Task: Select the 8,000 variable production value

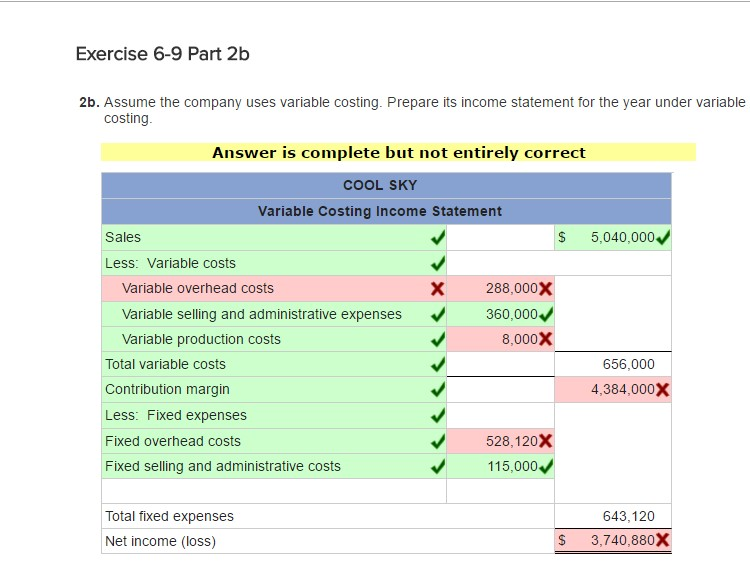Action: click(520, 339)
